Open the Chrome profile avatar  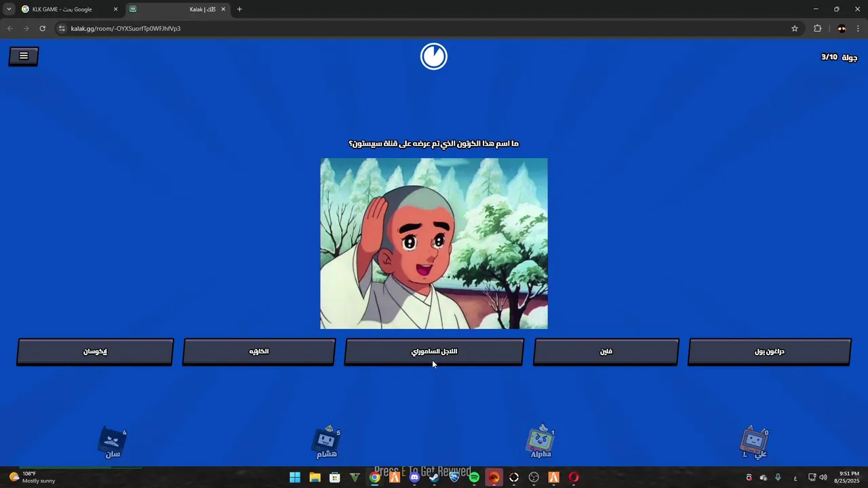pyautogui.click(x=842, y=28)
